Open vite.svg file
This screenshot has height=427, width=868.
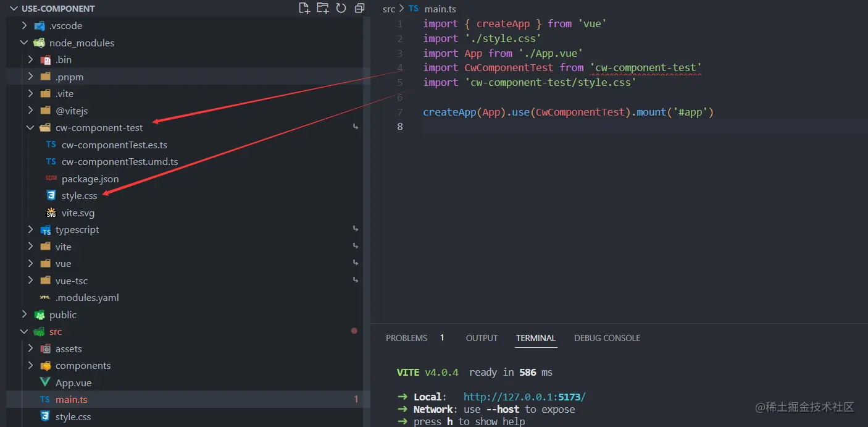(78, 213)
